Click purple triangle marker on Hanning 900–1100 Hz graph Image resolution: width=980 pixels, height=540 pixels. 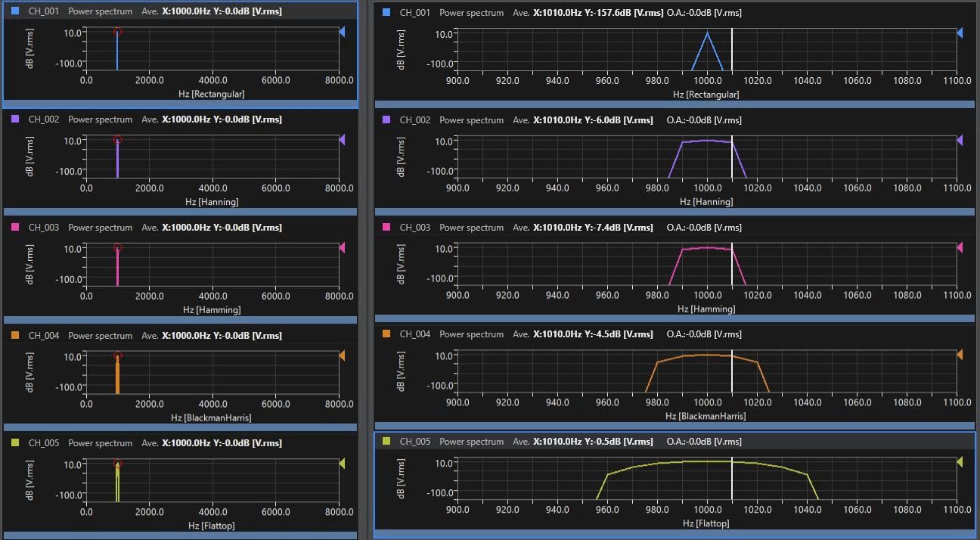[x=960, y=141]
